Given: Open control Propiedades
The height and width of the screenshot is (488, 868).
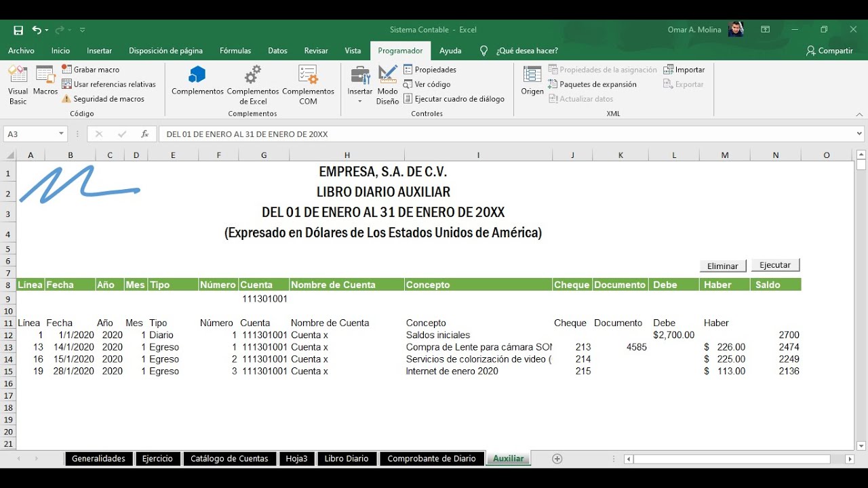Looking at the screenshot, I should click(430, 69).
